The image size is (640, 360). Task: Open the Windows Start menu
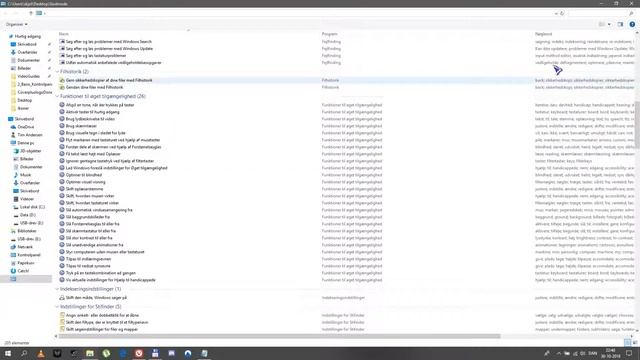(x=8, y=353)
